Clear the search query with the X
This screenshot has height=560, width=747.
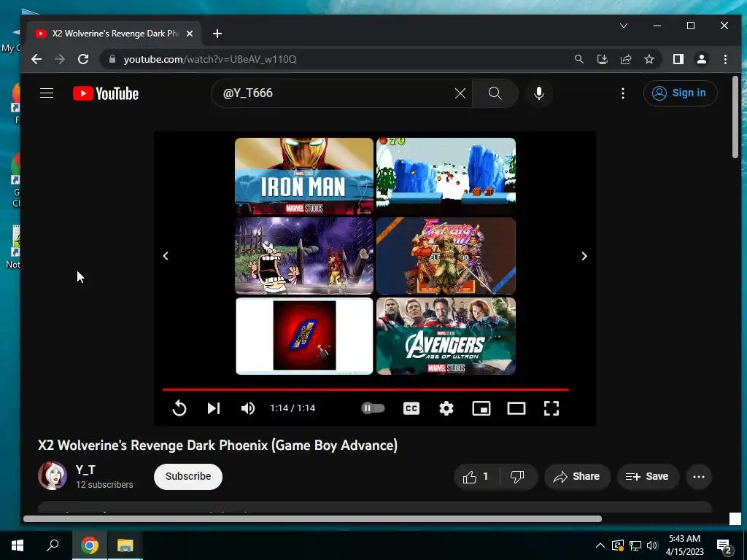(460, 93)
